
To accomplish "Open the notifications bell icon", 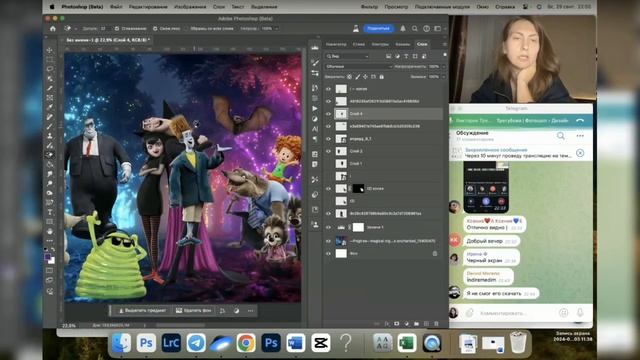I will (403, 29).
